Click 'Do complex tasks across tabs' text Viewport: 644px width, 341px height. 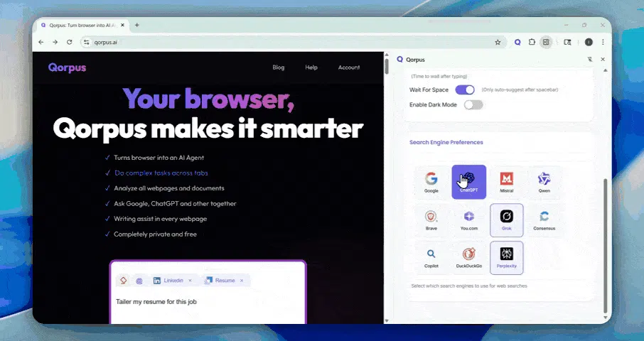[x=161, y=173]
